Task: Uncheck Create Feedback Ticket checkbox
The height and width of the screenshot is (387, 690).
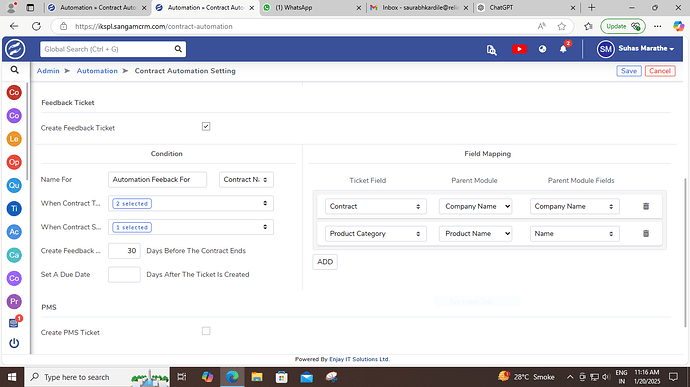Action: point(206,127)
